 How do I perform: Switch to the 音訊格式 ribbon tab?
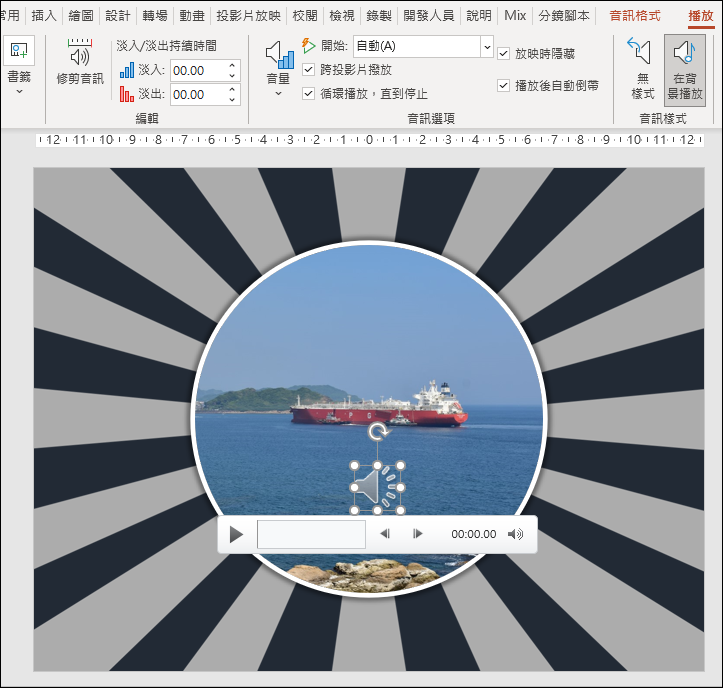(x=635, y=16)
